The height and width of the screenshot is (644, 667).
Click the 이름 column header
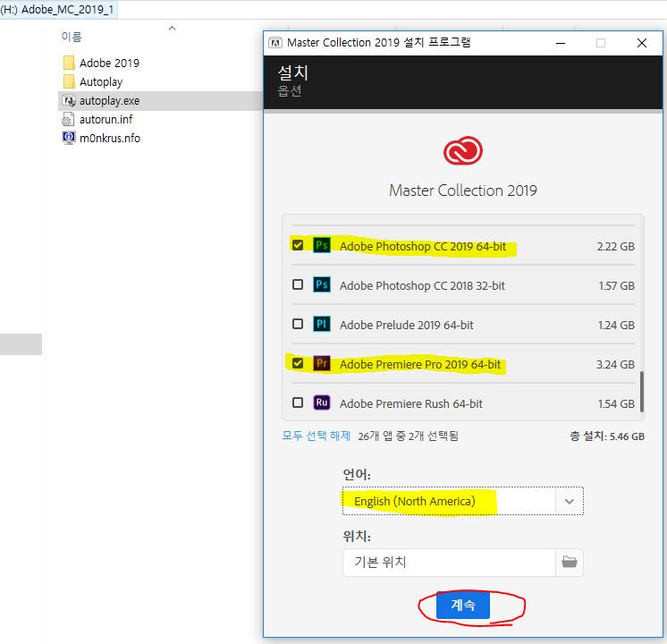point(72,37)
